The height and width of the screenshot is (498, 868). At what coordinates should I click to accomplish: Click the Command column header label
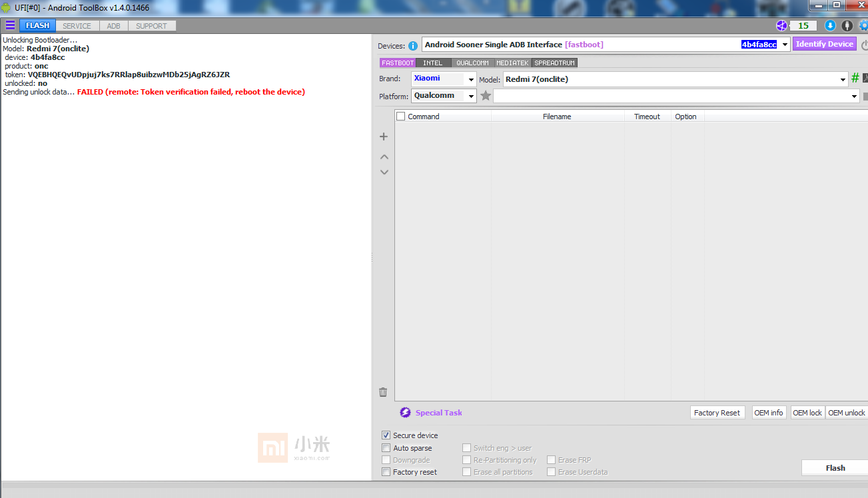[424, 117]
